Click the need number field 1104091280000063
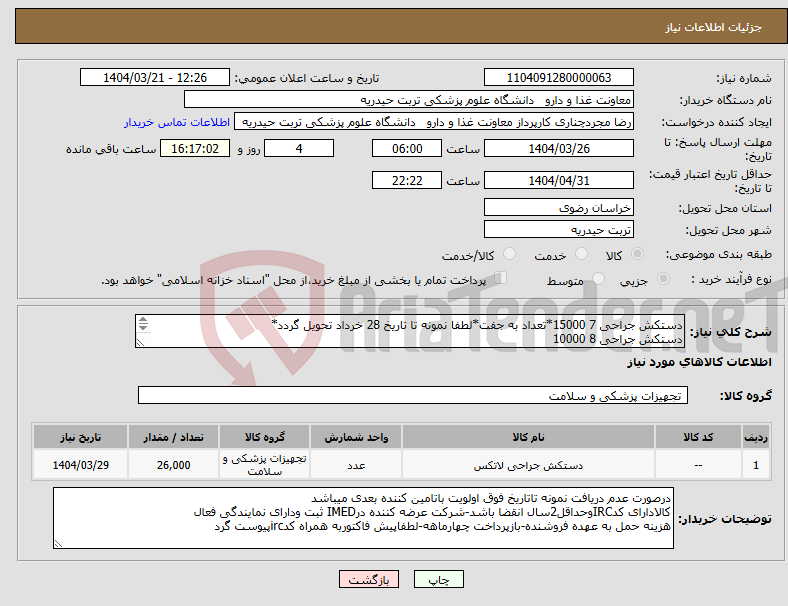Image resolution: width=788 pixels, height=606 pixels. point(559,77)
